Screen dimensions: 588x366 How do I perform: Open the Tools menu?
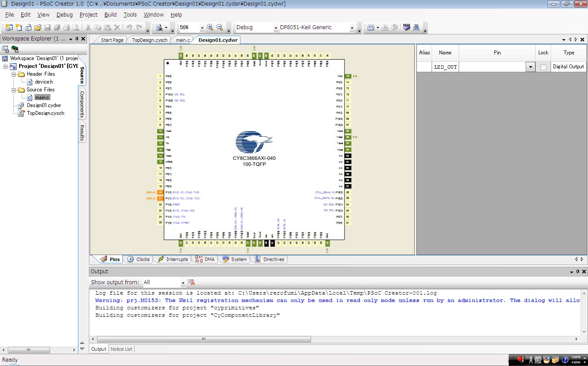tap(130, 14)
